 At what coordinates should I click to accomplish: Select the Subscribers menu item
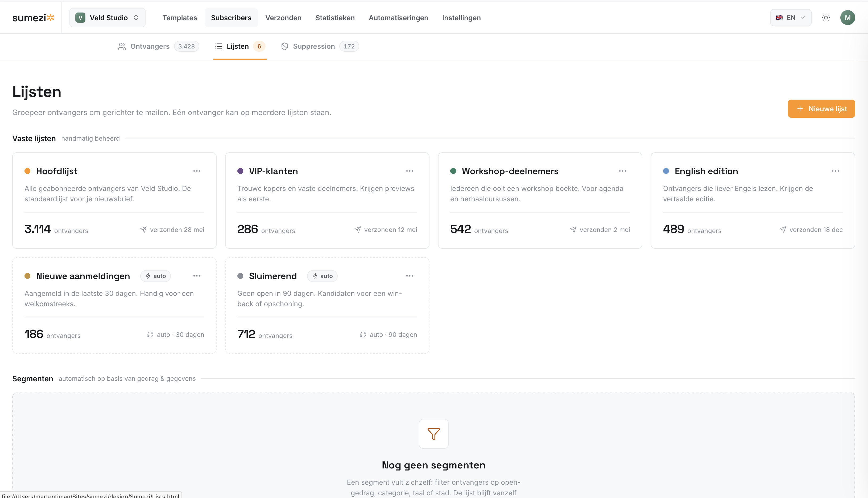pos(231,18)
